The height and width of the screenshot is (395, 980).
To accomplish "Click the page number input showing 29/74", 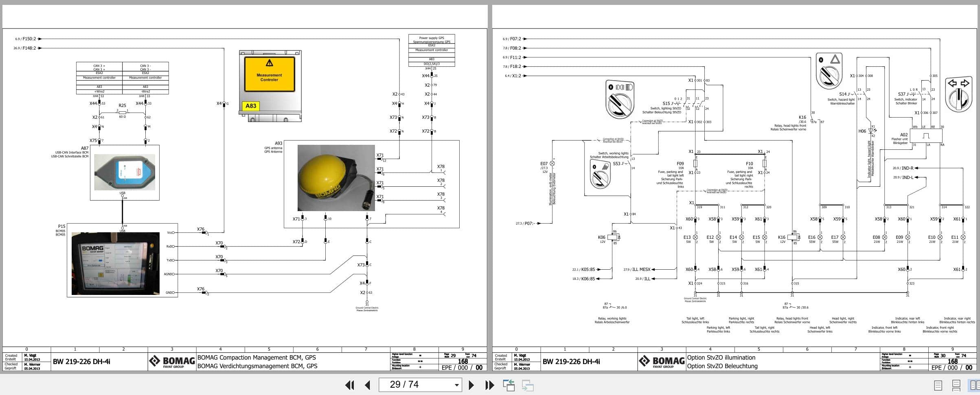I will tap(415, 385).
